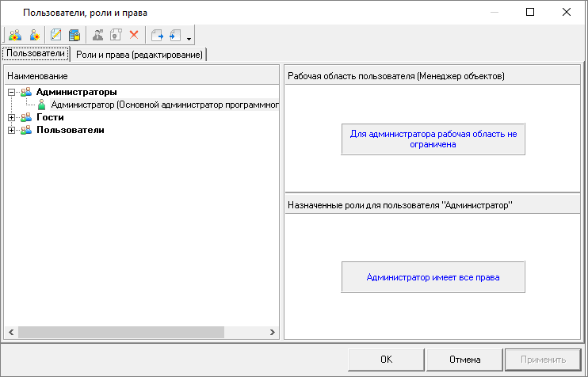Expand the Гости tree group
Screen dimensions: 588x377
point(11,117)
